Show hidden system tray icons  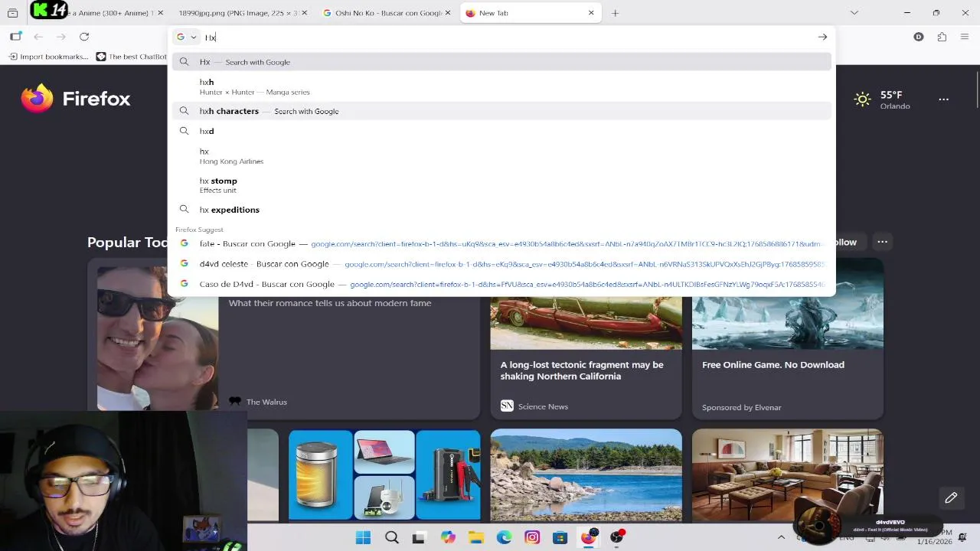[781, 537]
